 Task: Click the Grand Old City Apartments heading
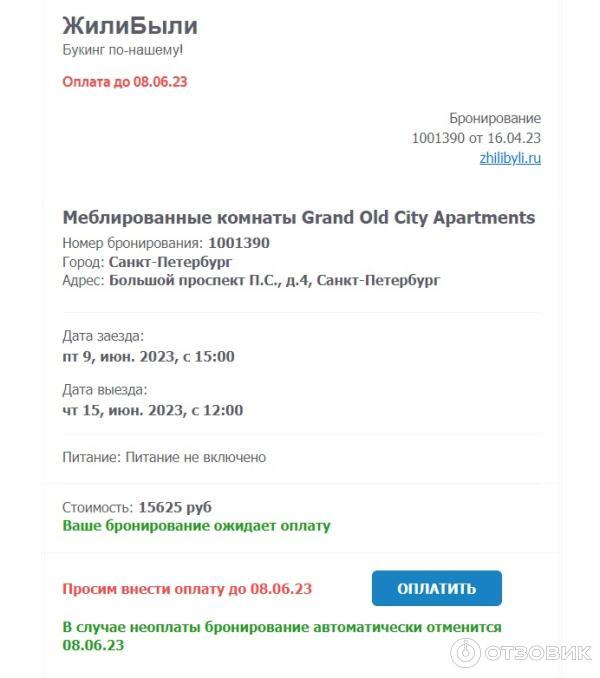pos(298,217)
